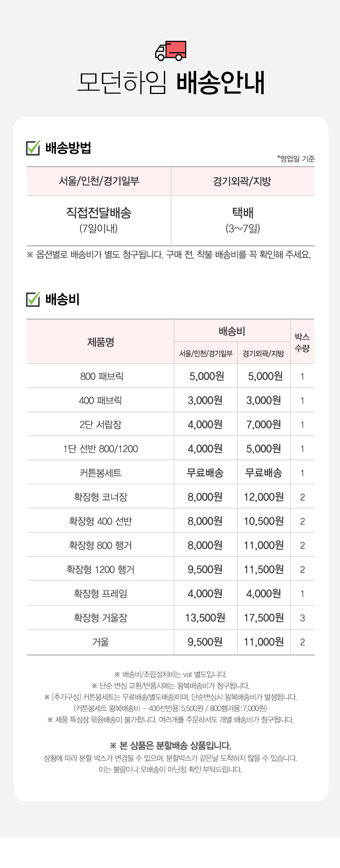
Task: Click the 본 상품은 분할배송 상품입니다 notice
Action: coord(171,745)
